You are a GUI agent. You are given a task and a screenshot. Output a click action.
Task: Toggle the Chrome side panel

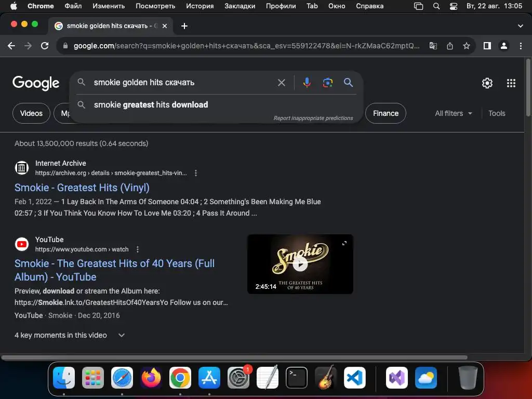pos(487,46)
